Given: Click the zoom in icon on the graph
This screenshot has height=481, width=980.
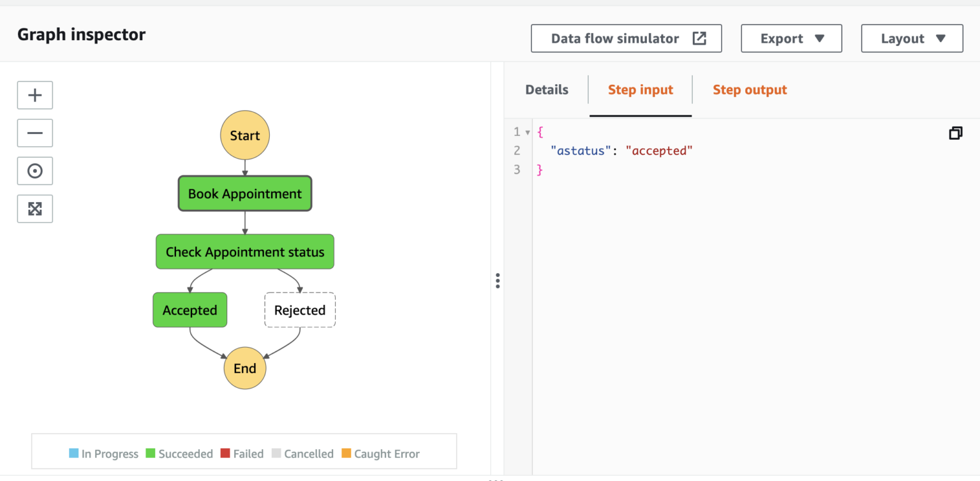Looking at the screenshot, I should (x=34, y=94).
